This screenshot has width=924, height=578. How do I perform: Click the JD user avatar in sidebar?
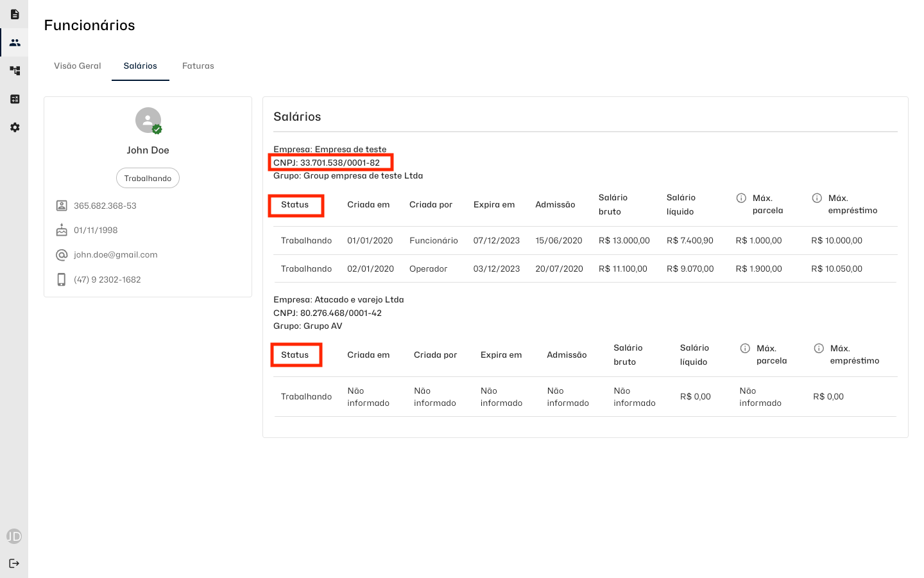pyautogui.click(x=14, y=536)
